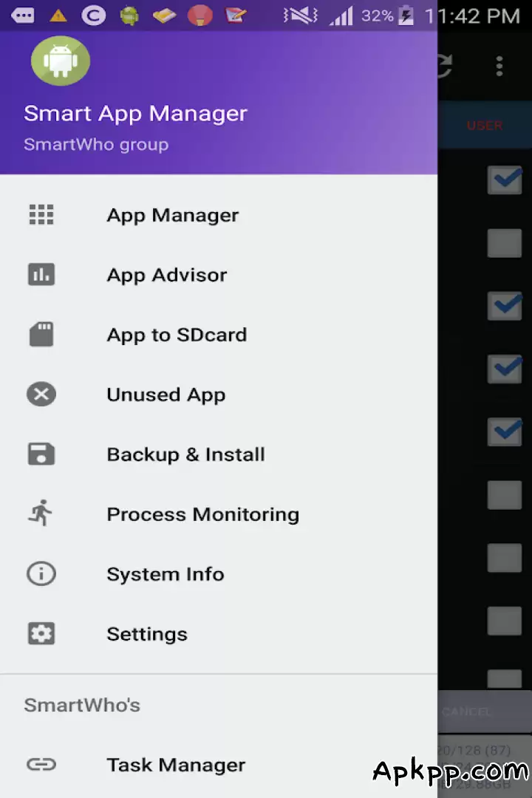Click the SmartWho's section header
532x798 pixels.
click(82, 705)
